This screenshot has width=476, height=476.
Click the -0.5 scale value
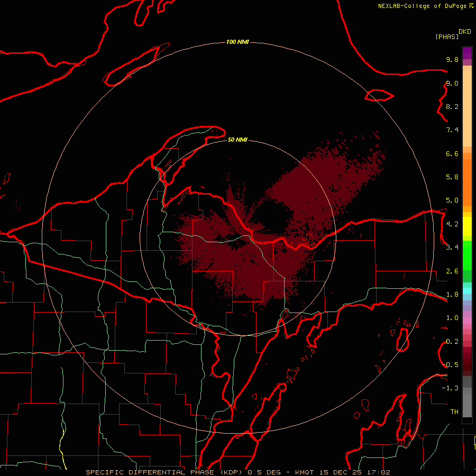[x=451, y=364]
